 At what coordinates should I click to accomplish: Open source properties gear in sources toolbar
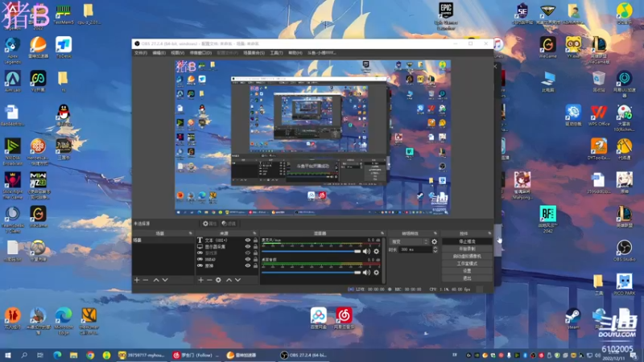pos(218,280)
